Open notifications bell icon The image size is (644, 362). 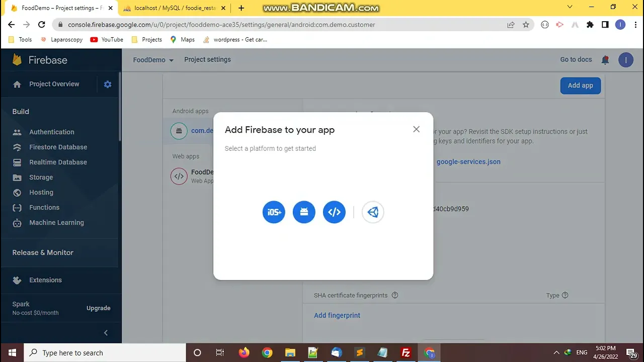coord(605,60)
